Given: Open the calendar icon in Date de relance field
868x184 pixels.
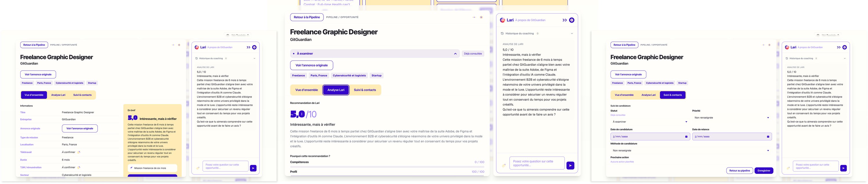Looking at the screenshot, I should [768, 137].
